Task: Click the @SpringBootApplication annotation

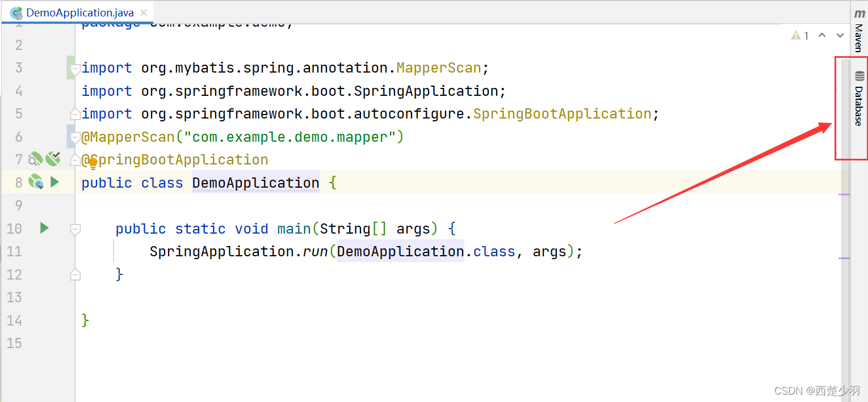Action: [175, 160]
